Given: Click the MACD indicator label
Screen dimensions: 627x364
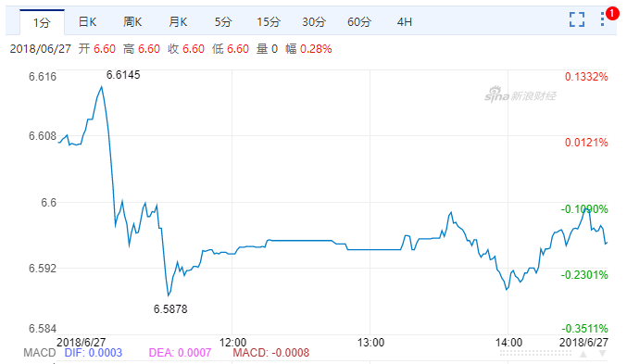Looking at the screenshot, I should click(x=40, y=352).
